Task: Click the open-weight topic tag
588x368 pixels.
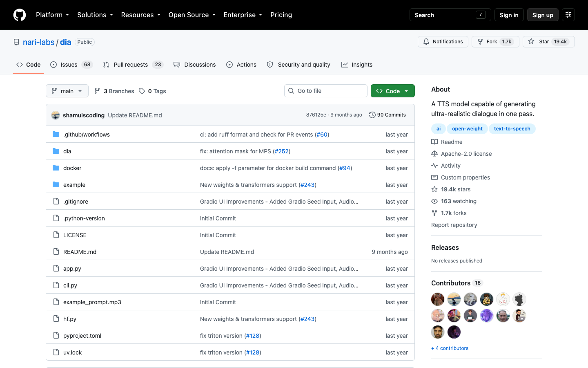Action: [467, 129]
